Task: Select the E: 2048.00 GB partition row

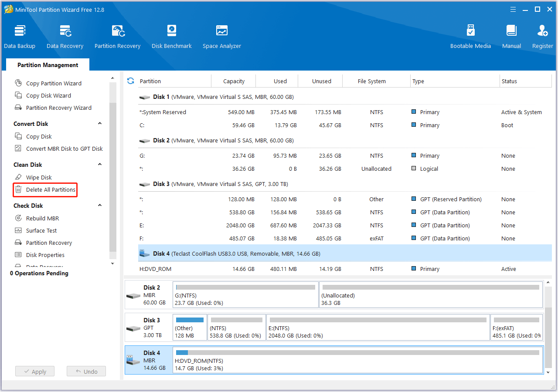Action: coord(345,225)
